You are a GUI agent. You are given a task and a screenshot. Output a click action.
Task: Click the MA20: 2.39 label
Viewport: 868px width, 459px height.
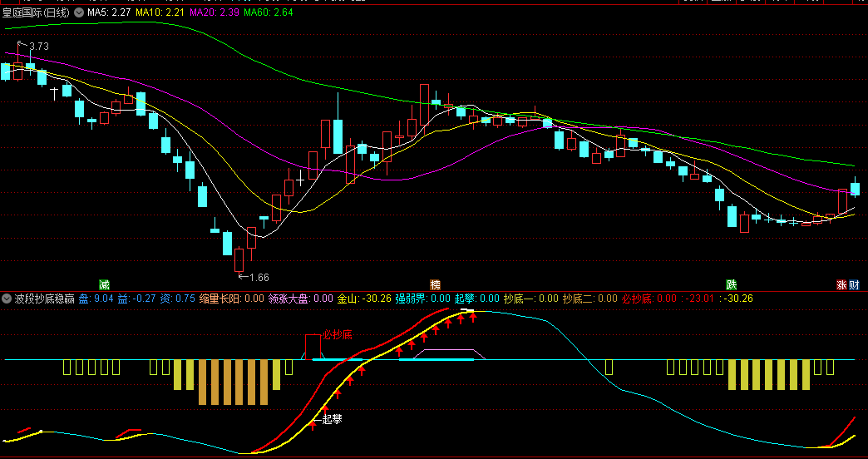(214, 12)
